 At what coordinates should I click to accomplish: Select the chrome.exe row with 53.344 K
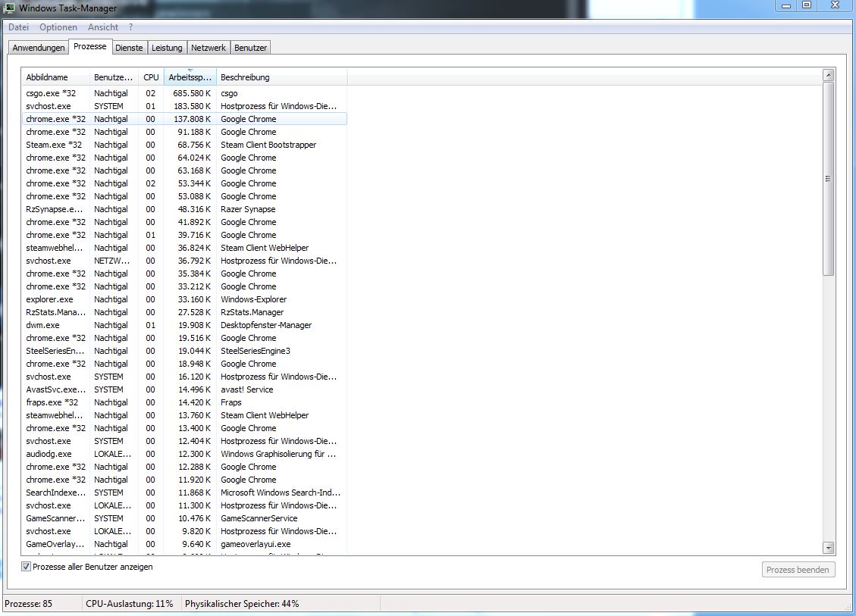point(184,183)
